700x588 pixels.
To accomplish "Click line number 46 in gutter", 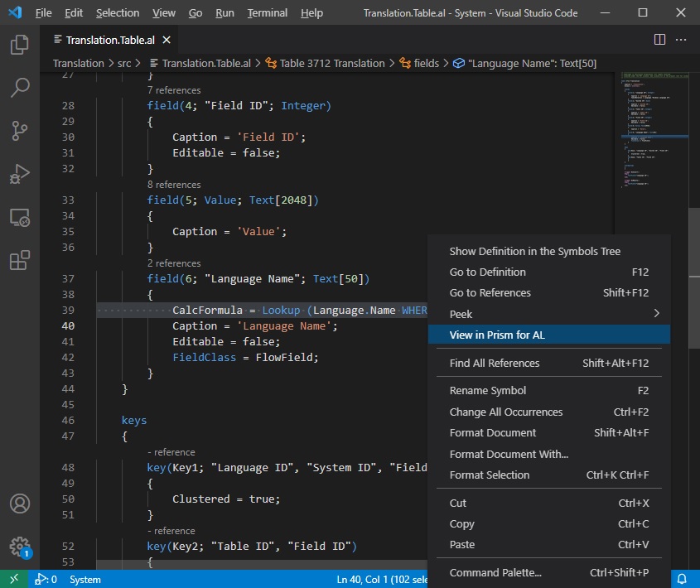I will [68, 421].
